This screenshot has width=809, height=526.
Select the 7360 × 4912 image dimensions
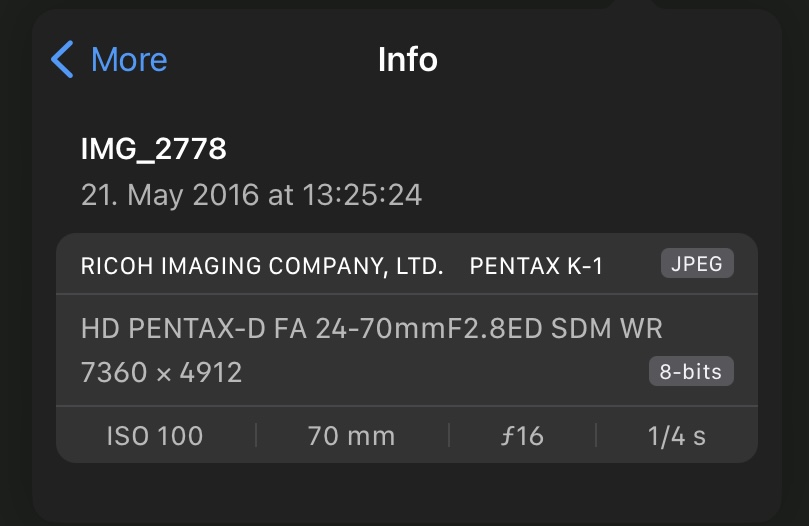pyautogui.click(x=161, y=372)
